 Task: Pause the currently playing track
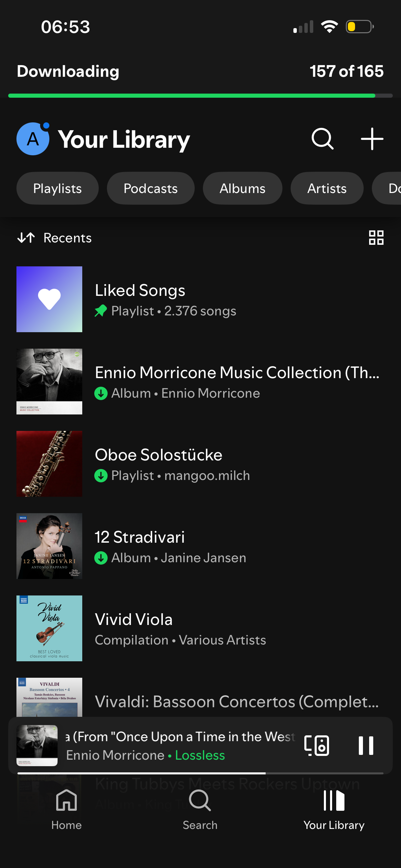(x=366, y=745)
